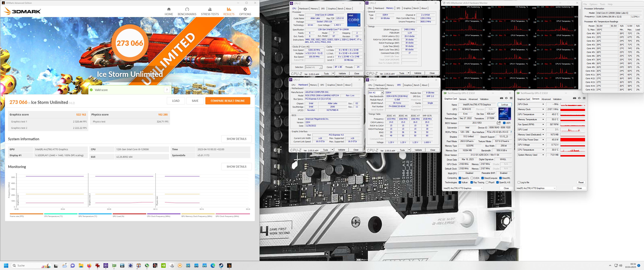Open Steam from the taskbar

coord(221,265)
